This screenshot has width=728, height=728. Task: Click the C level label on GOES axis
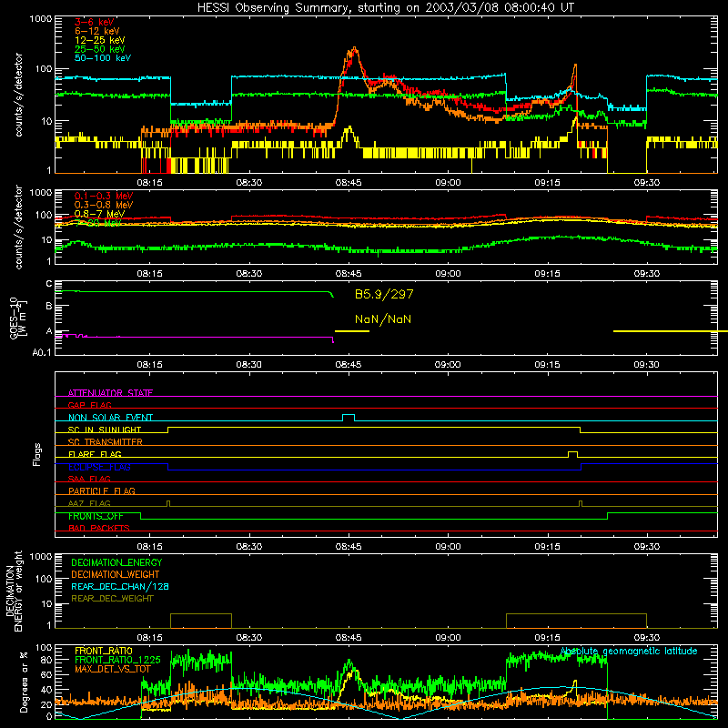click(x=49, y=284)
